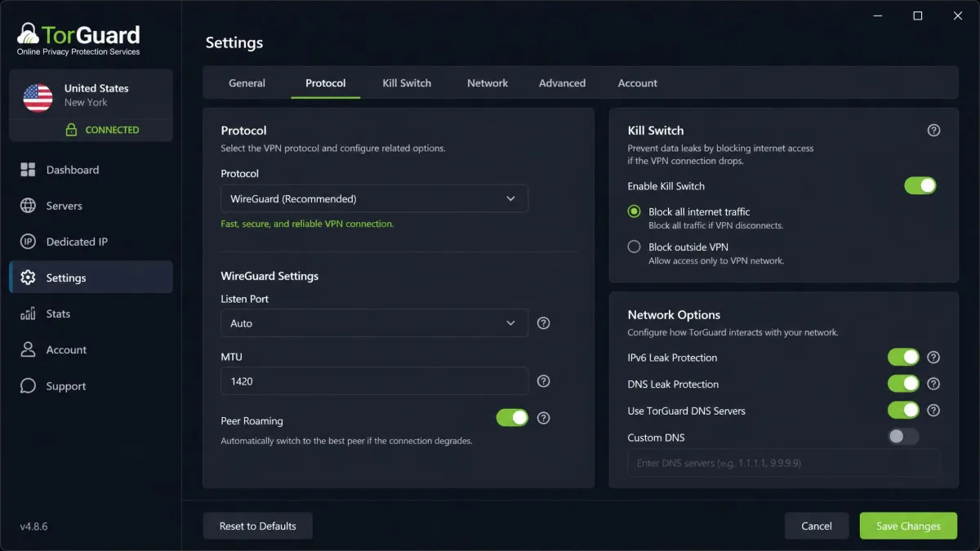Open Stats in the sidebar

[91, 313]
